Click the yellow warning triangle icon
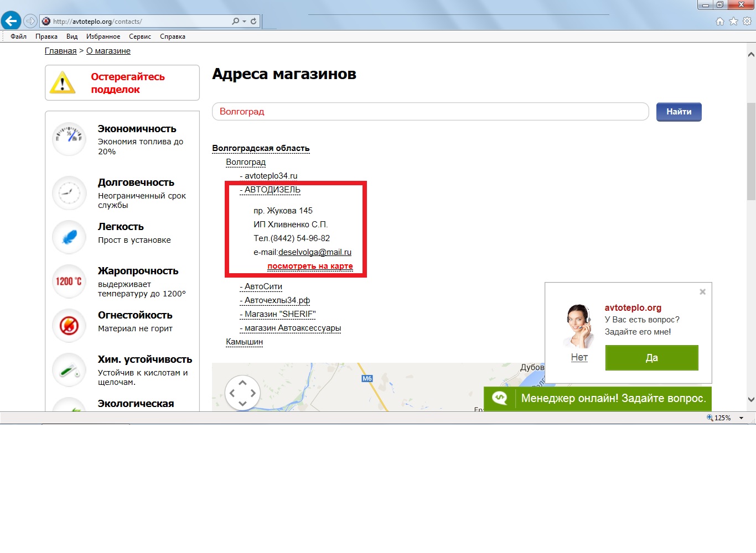Viewport: 756px width, 553px height. (63, 82)
